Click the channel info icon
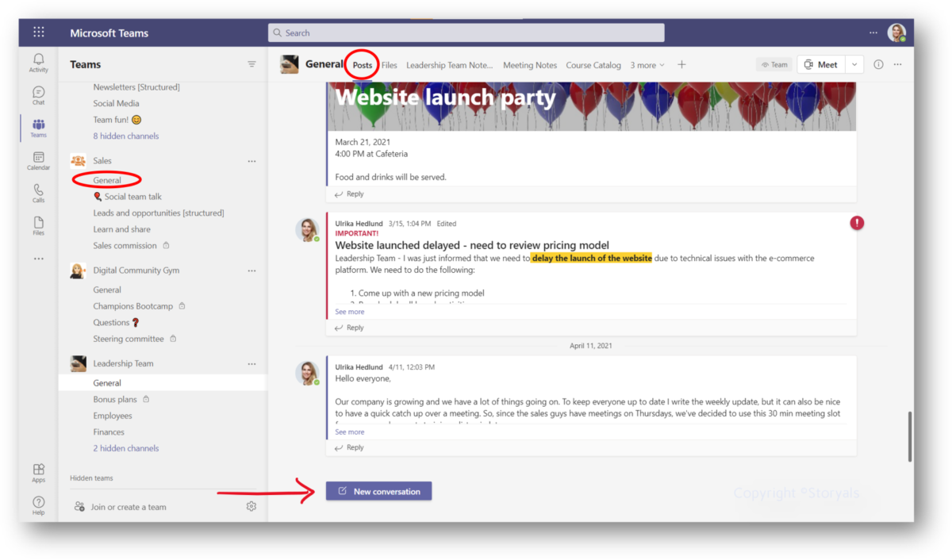The height and width of the screenshot is (560, 952). pyautogui.click(x=878, y=64)
